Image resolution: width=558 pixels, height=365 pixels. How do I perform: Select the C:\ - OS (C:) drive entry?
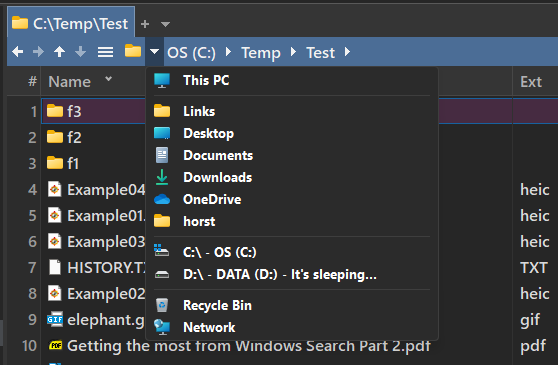pyautogui.click(x=292, y=252)
